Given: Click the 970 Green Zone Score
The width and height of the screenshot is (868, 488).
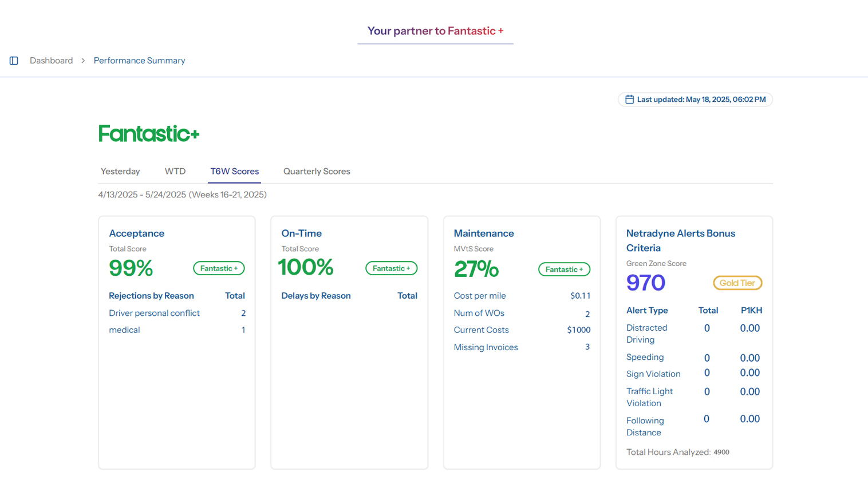Looking at the screenshot, I should click(x=646, y=283).
